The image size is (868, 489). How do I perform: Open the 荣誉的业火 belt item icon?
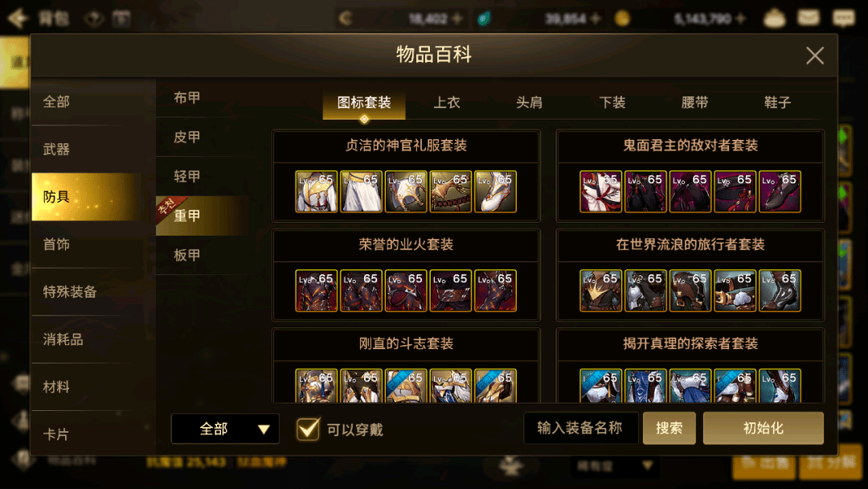tap(451, 290)
